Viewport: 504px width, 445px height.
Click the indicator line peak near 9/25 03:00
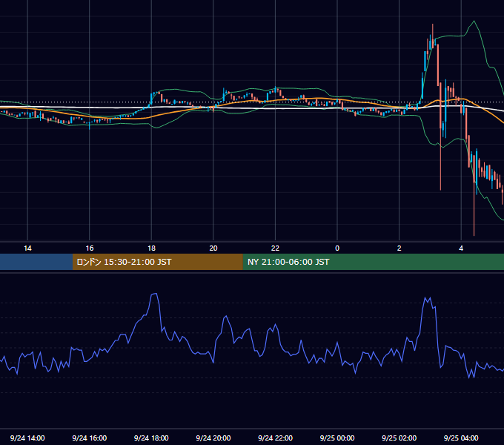point(428,298)
